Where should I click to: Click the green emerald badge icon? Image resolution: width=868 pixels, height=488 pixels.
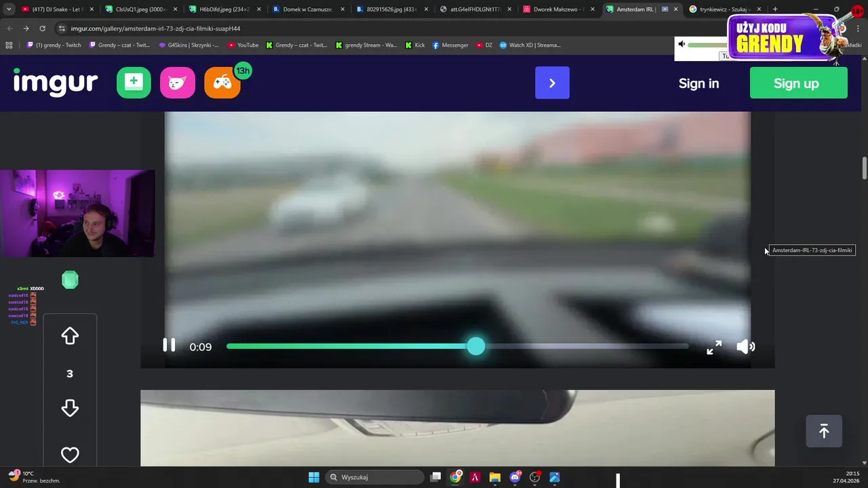coord(70,280)
